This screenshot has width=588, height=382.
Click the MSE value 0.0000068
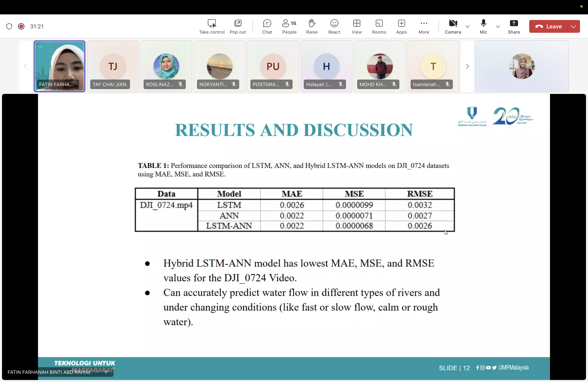[x=354, y=226]
